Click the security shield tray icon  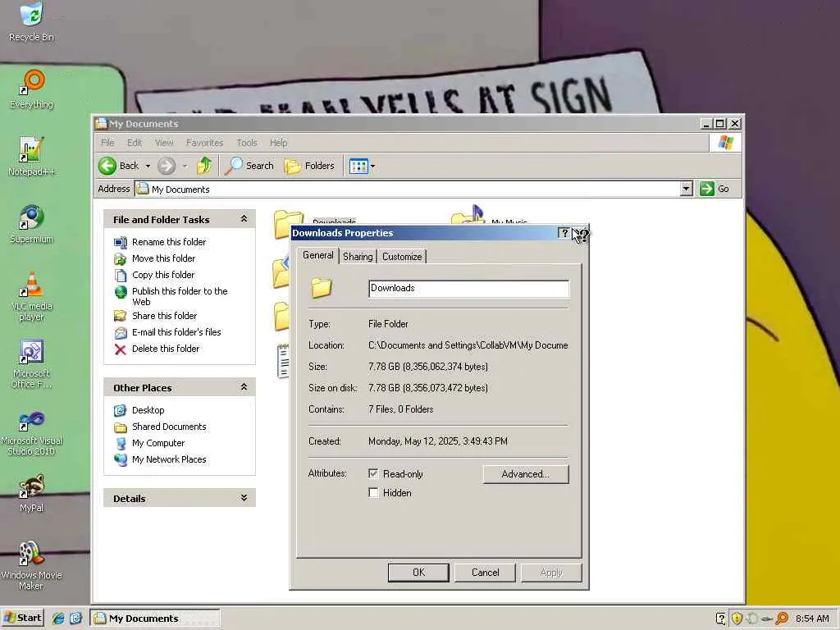737,619
